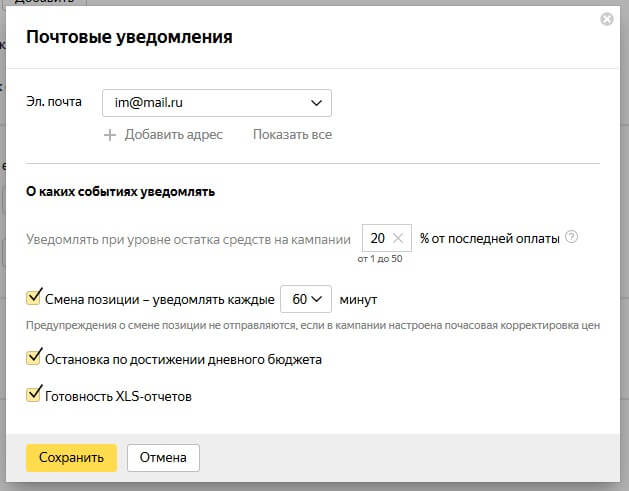Image resolution: width=629 pixels, height=491 pixels.
Task: Toggle the Смена позиции checkbox
Action: coord(34,298)
